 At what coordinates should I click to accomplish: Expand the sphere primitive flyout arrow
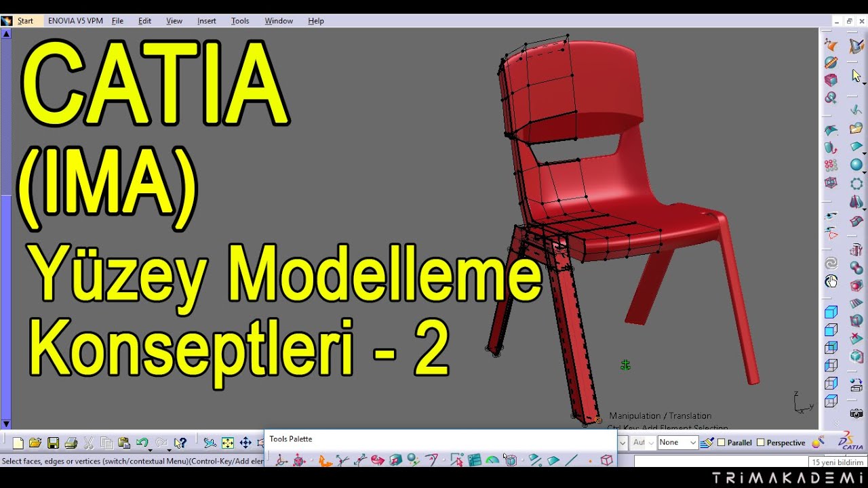(x=865, y=171)
